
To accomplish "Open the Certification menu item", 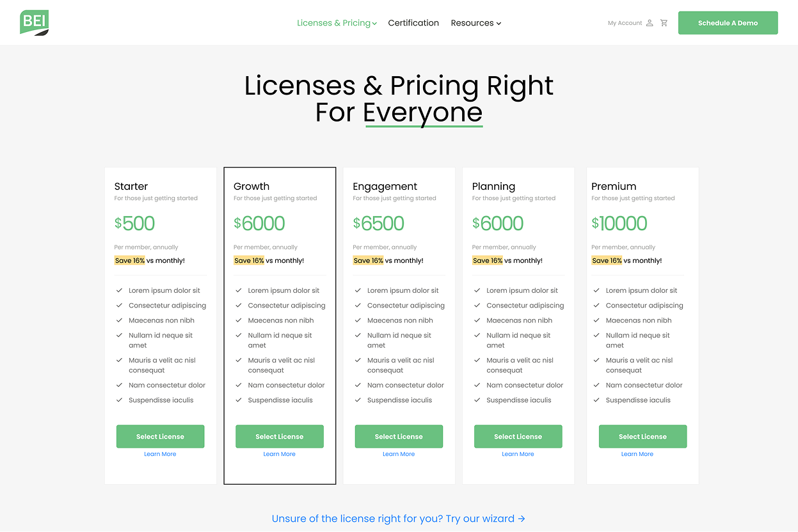I will [413, 23].
